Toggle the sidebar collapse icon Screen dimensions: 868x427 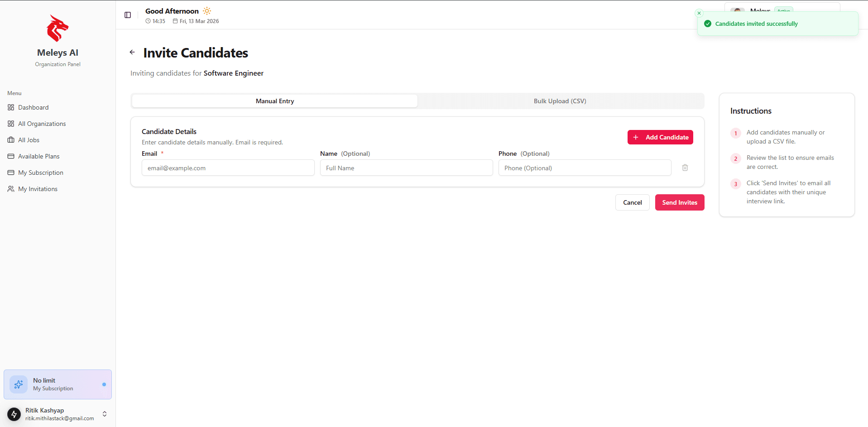tap(128, 15)
